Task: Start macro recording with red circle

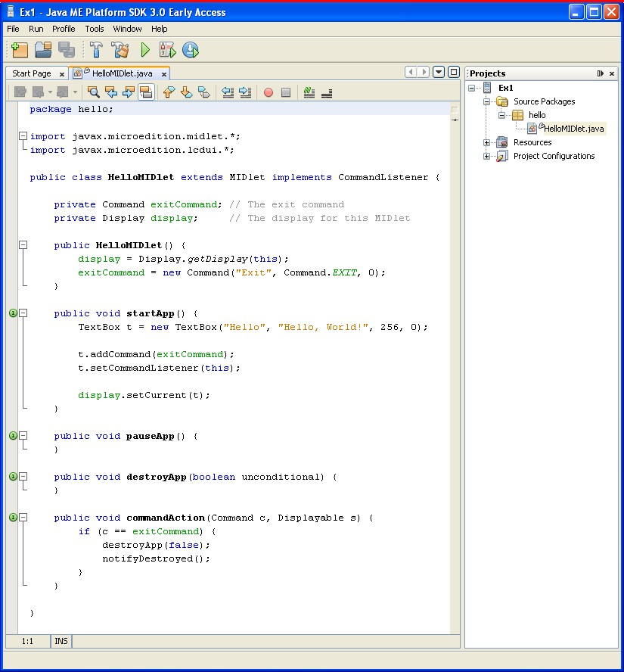Action: coord(268,92)
